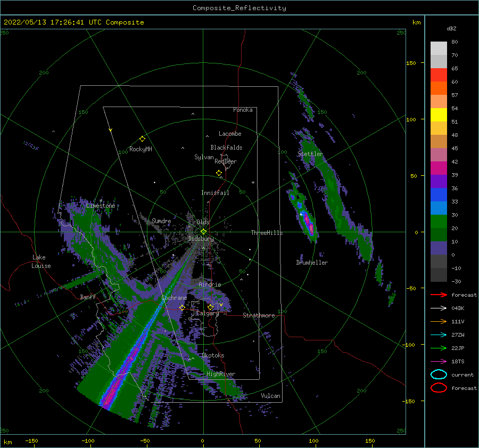Click the Limestone label
The width and height of the screenshot is (479, 448).
(x=101, y=206)
